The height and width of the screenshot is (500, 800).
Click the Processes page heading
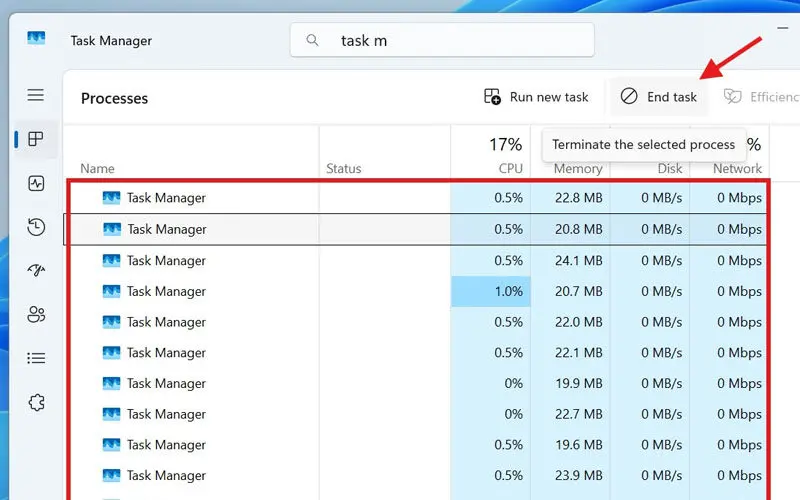(x=114, y=98)
